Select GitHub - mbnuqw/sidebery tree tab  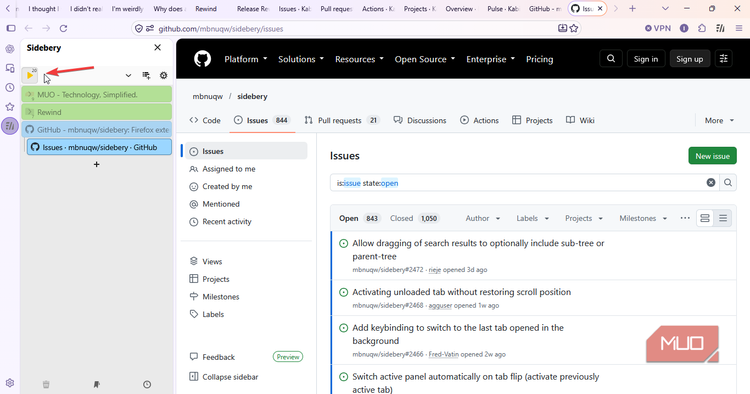click(97, 130)
